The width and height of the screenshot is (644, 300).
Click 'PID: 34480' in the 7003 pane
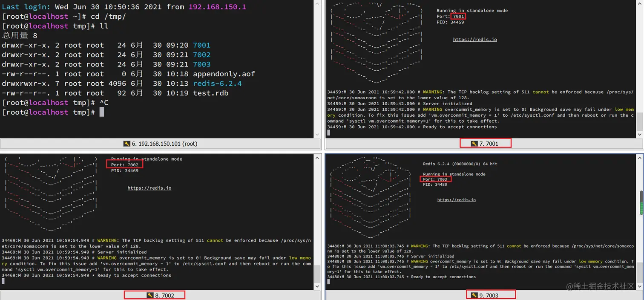435,185
